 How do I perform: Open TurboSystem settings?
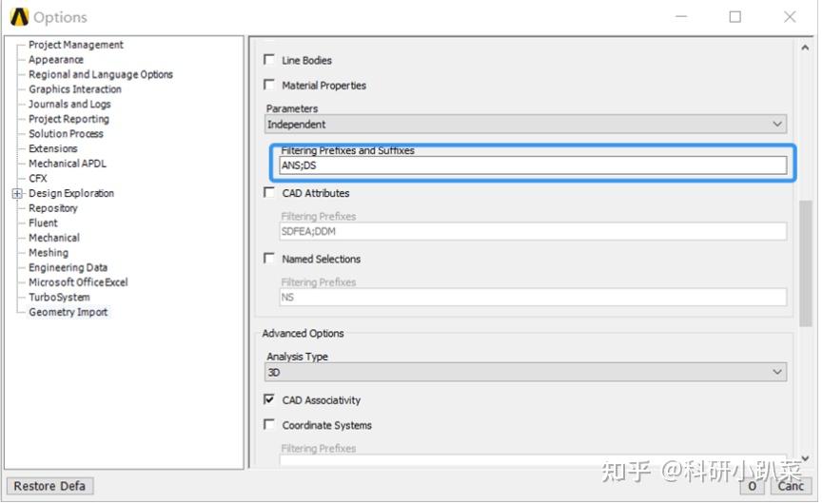pos(59,298)
